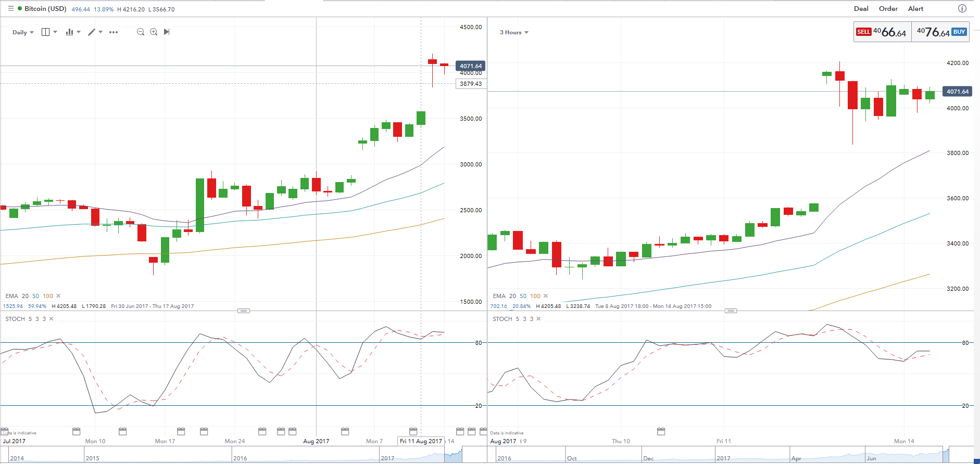Select the pencil drawing tool
This screenshot has width=980, height=464.
(92, 32)
